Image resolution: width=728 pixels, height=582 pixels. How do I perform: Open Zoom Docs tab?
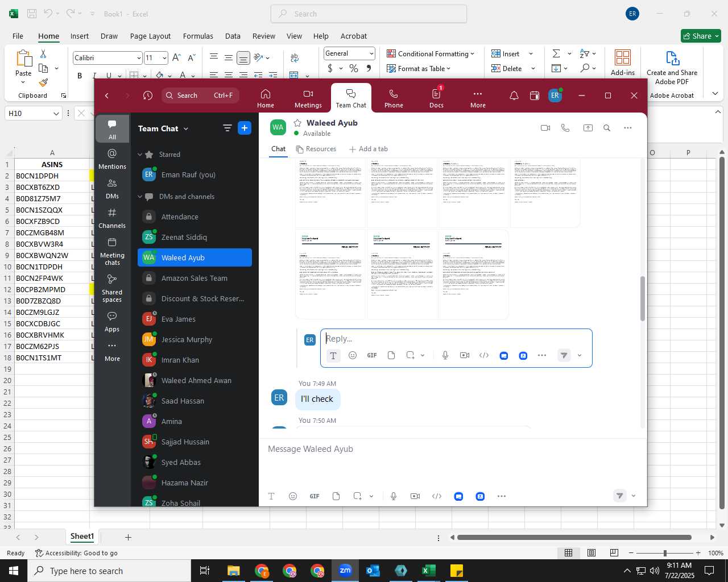(436, 98)
